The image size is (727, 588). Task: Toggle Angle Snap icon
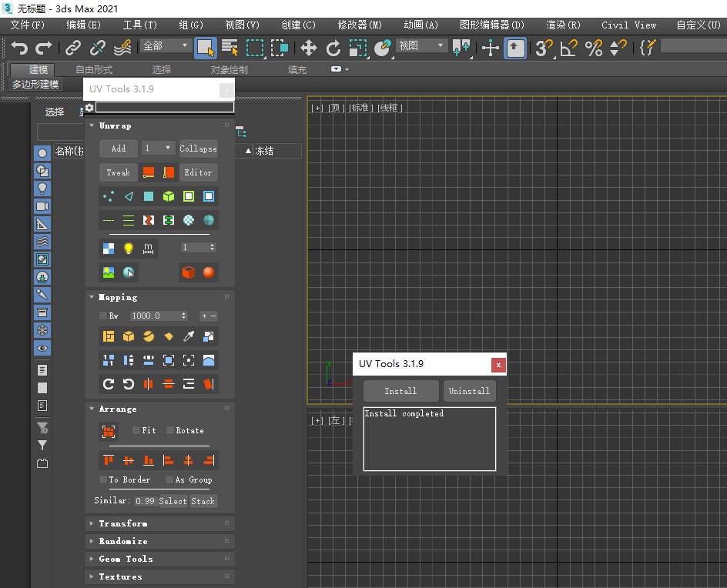pyautogui.click(x=569, y=48)
